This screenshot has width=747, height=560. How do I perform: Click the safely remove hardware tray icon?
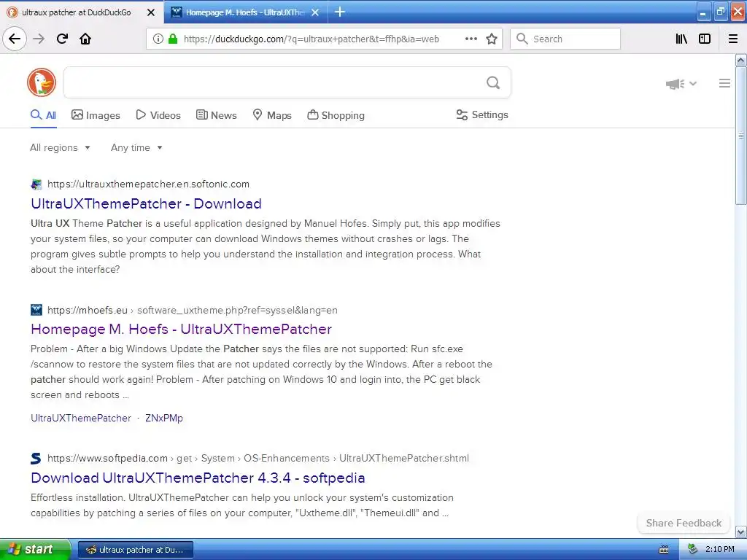[693, 550]
